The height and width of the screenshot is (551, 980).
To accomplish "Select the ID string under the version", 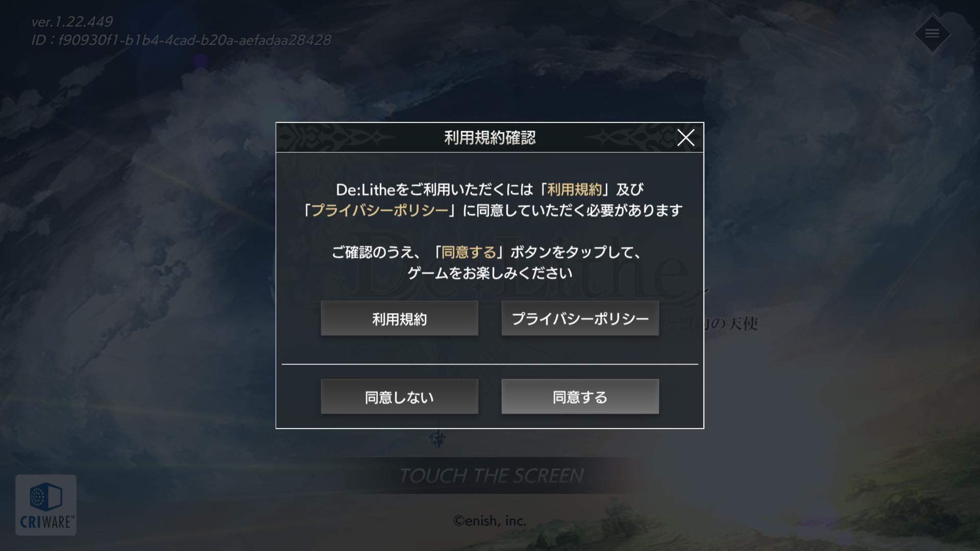I will (x=181, y=40).
